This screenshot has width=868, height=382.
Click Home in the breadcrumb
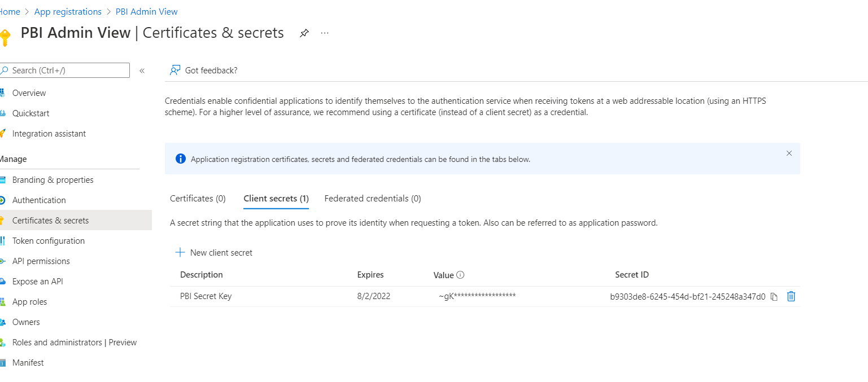point(10,12)
